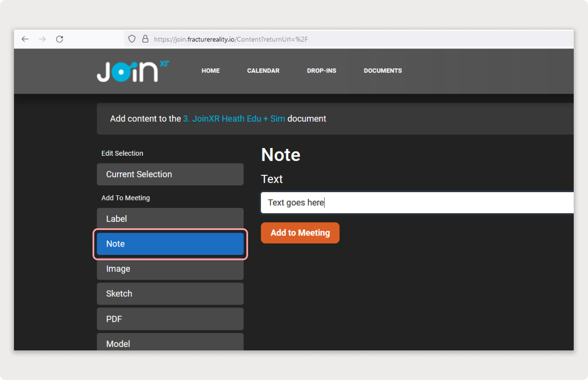Reload the current page
Screen dimensions: 588x380
pyautogui.click(x=60, y=39)
